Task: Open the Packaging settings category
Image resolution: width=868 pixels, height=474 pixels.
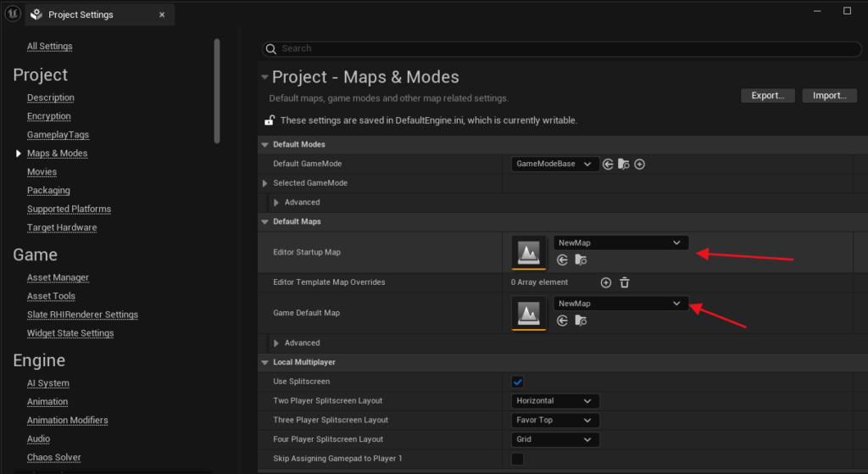Action: (48, 191)
